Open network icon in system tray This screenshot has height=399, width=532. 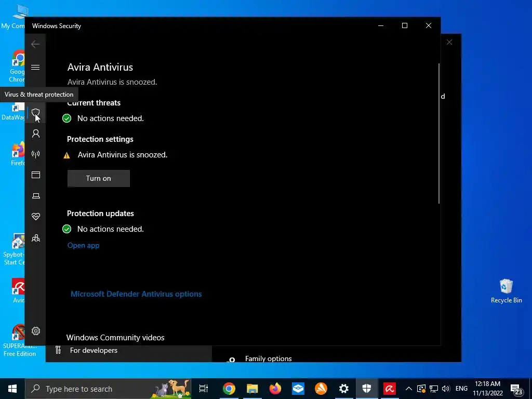coord(433,389)
